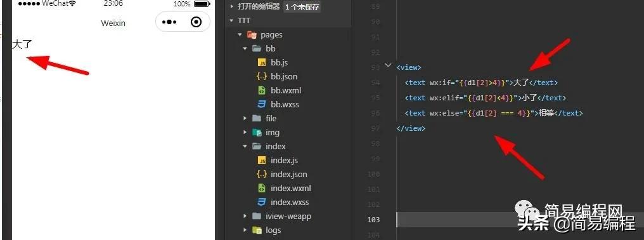The image size is (644, 240).
Task: Click the bb folder icon
Action: (x=257, y=49)
